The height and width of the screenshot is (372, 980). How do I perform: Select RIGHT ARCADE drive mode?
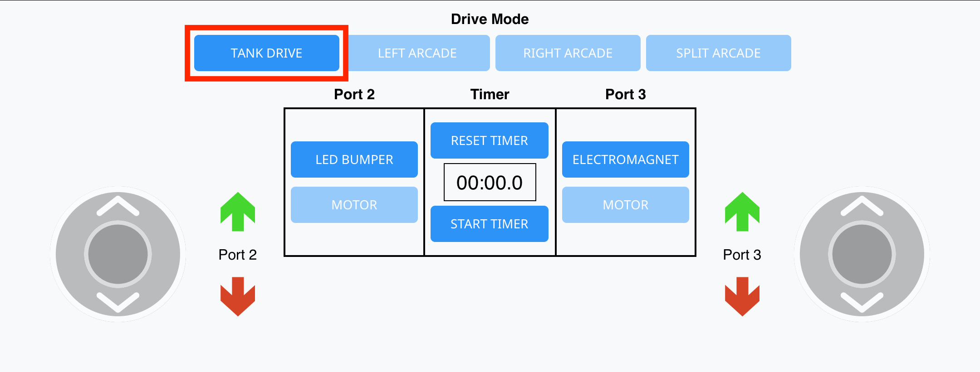568,53
